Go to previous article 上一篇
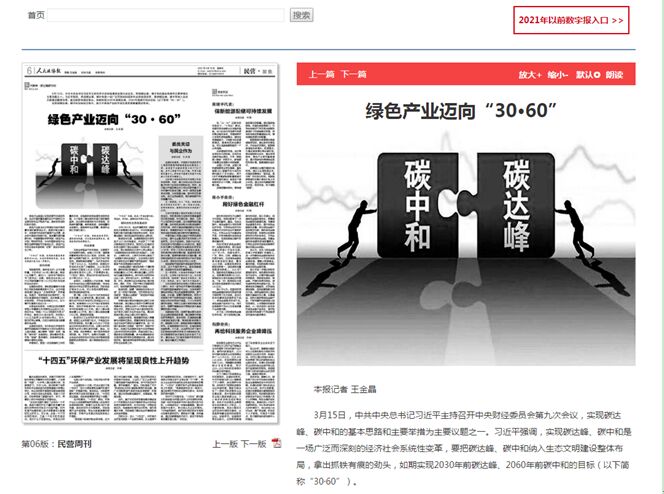Screen dimensions: 664x494 [x=321, y=75]
